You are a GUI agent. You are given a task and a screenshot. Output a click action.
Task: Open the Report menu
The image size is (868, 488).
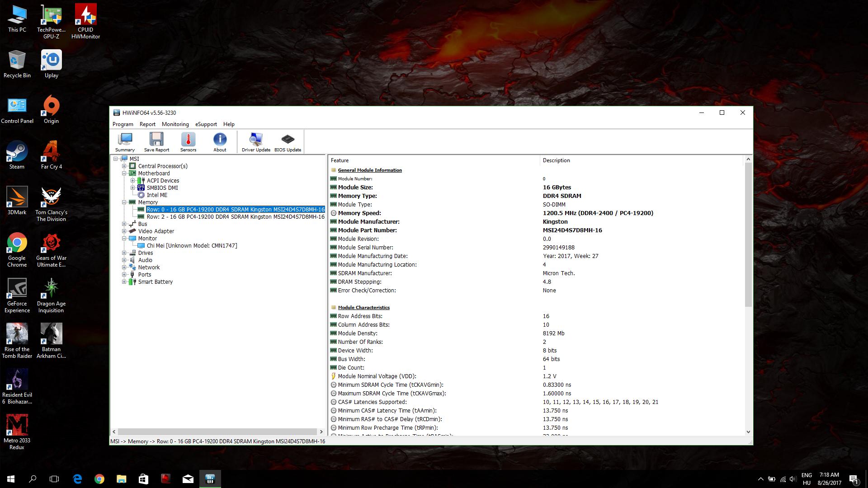tap(147, 124)
